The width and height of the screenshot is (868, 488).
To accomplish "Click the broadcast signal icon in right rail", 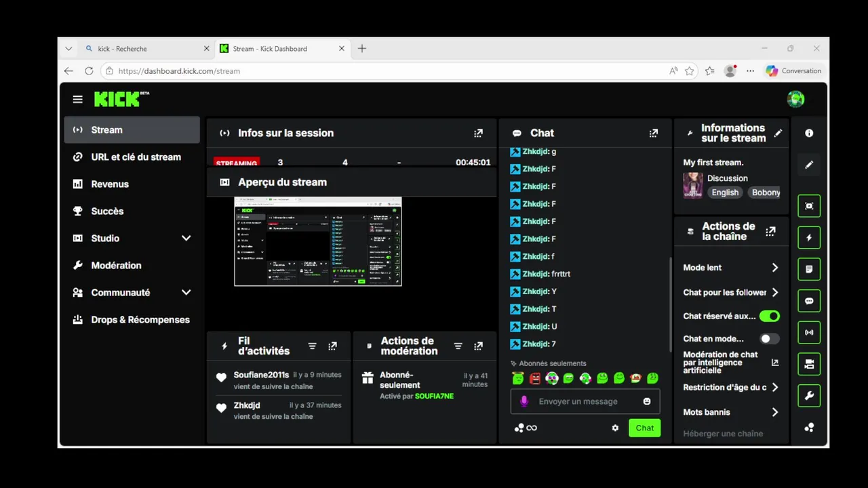I will tap(809, 333).
